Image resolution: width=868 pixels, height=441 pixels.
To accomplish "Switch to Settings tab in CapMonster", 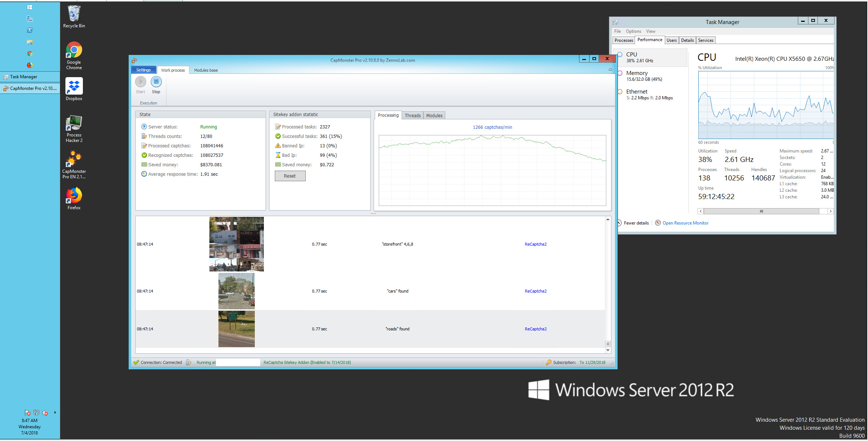I will click(x=144, y=70).
